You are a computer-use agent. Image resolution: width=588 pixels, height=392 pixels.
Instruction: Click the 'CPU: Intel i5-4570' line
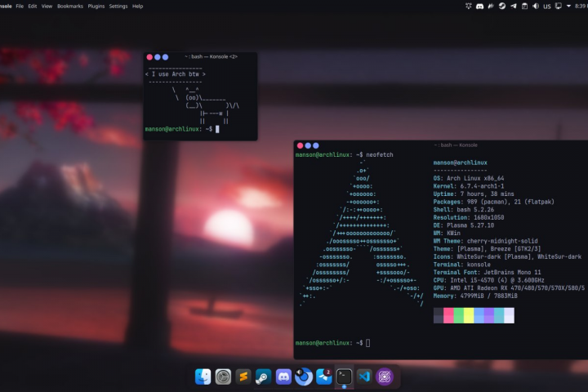point(489,280)
